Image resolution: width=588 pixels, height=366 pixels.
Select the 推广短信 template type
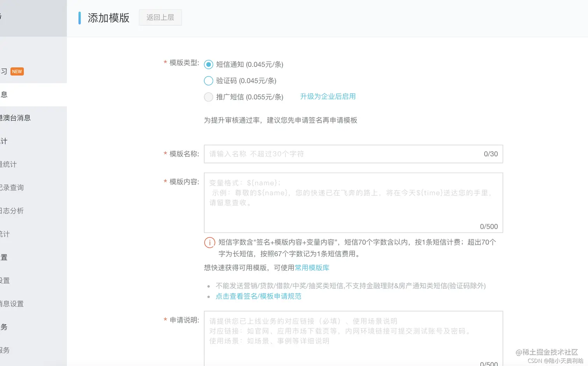tap(208, 97)
